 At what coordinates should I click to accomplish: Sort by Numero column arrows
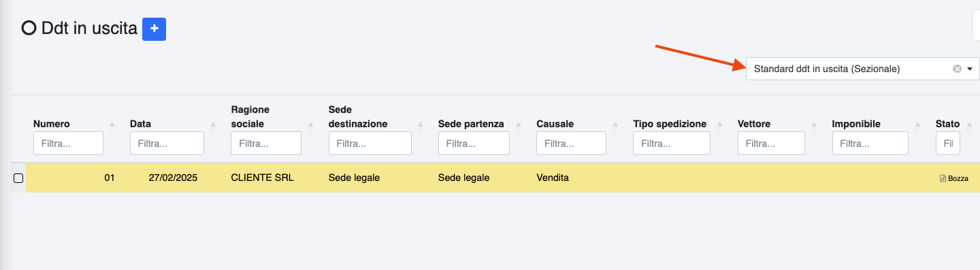point(112,124)
